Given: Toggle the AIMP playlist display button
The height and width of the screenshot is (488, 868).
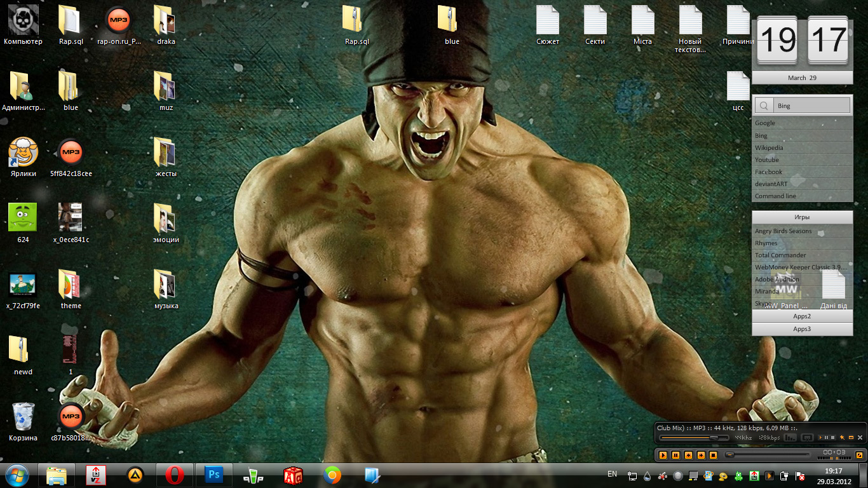Looking at the screenshot, I should (807, 438).
